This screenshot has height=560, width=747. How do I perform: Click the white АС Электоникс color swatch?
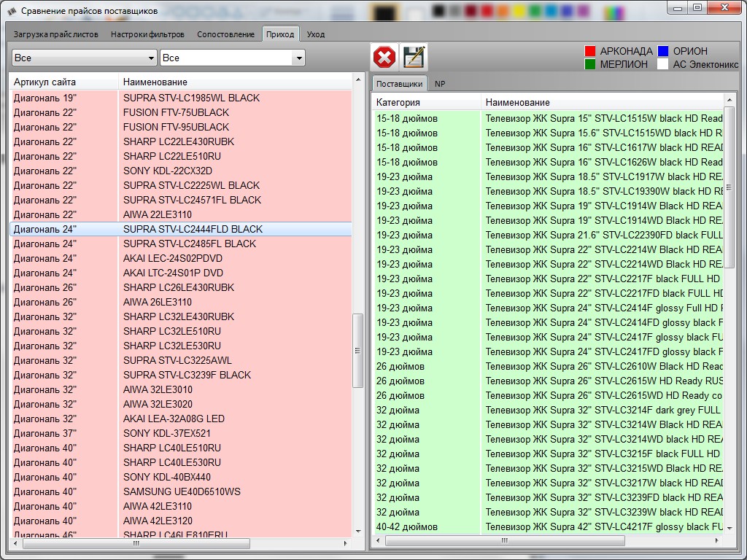tap(662, 64)
